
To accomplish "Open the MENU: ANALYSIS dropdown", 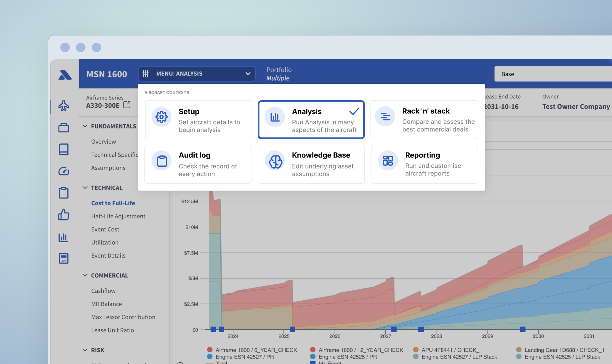I will point(197,74).
